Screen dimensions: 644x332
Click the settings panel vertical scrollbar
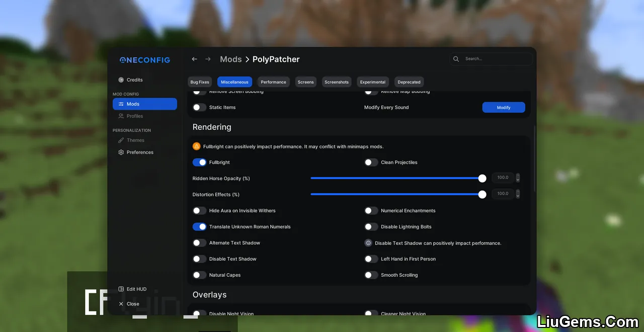pyautogui.click(x=534, y=158)
